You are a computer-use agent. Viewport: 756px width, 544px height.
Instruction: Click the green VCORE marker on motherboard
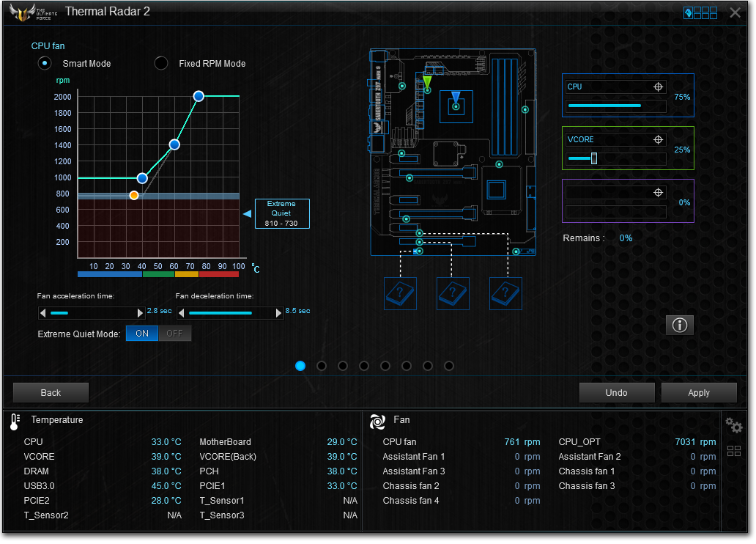(427, 84)
